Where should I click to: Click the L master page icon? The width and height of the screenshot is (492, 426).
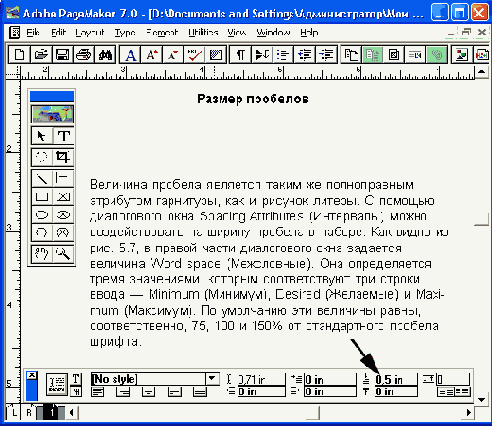coord(14,412)
